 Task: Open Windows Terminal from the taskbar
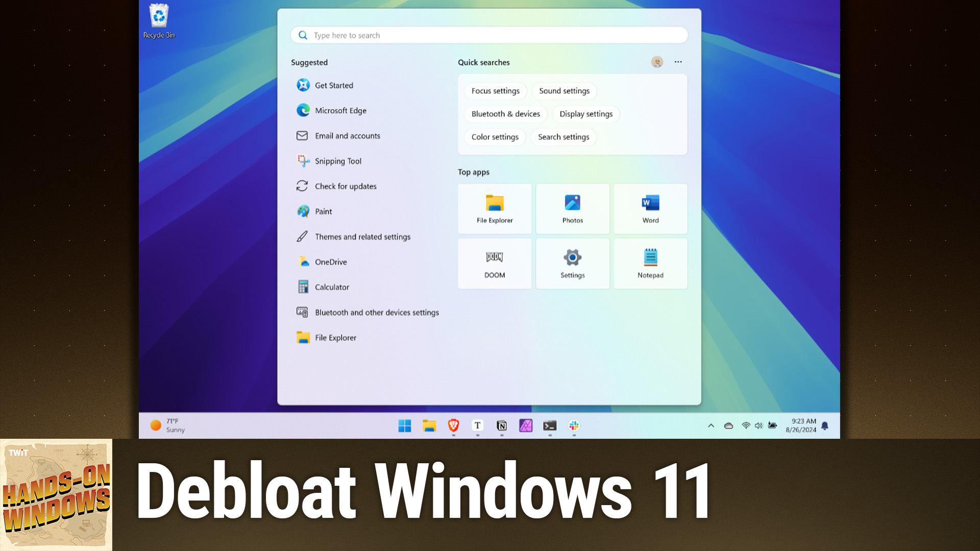point(550,425)
